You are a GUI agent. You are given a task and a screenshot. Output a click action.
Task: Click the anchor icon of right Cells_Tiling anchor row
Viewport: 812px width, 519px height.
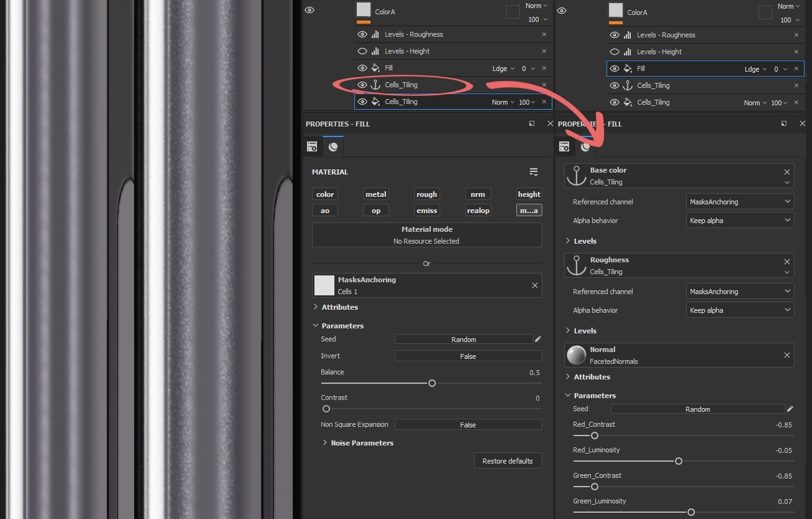tap(628, 85)
